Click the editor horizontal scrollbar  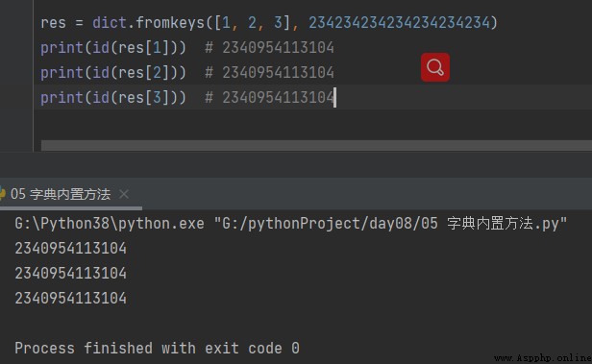click(316, 145)
